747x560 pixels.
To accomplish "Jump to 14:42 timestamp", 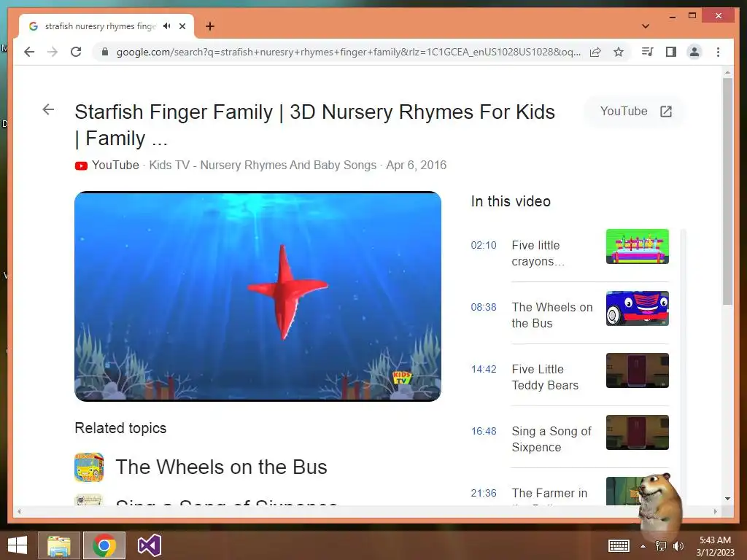I will (x=484, y=369).
